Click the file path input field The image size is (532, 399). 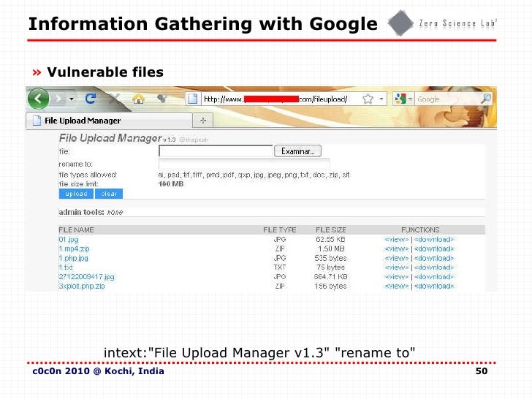(216, 151)
